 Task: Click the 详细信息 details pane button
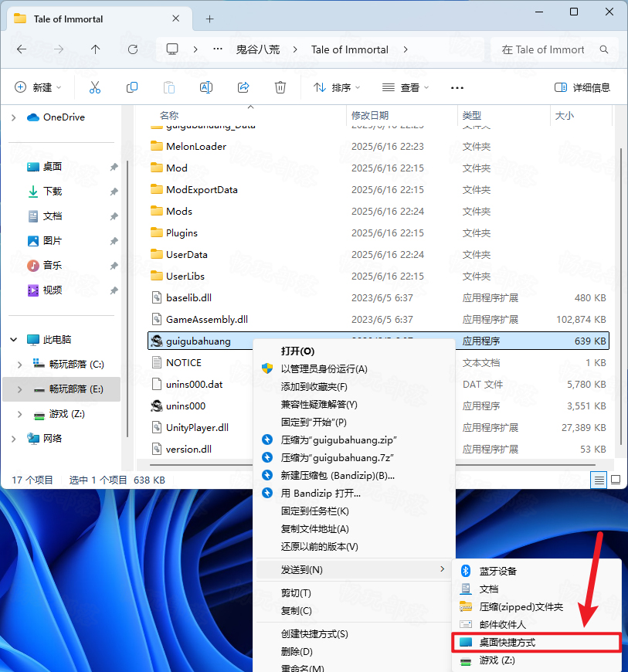582,87
